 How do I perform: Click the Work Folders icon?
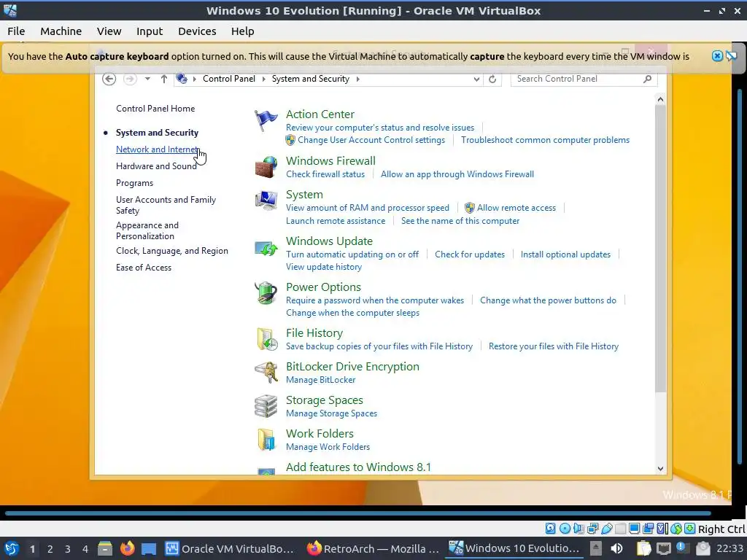coord(266,439)
